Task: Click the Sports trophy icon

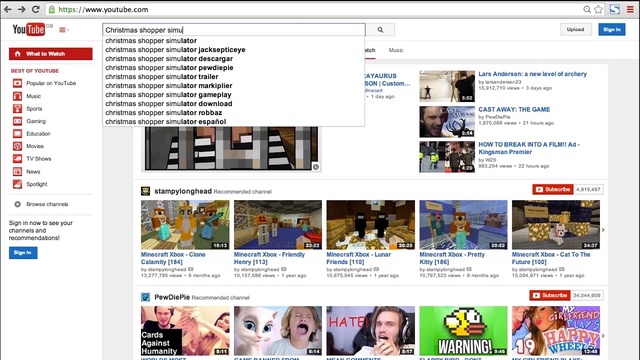Action: (17, 109)
